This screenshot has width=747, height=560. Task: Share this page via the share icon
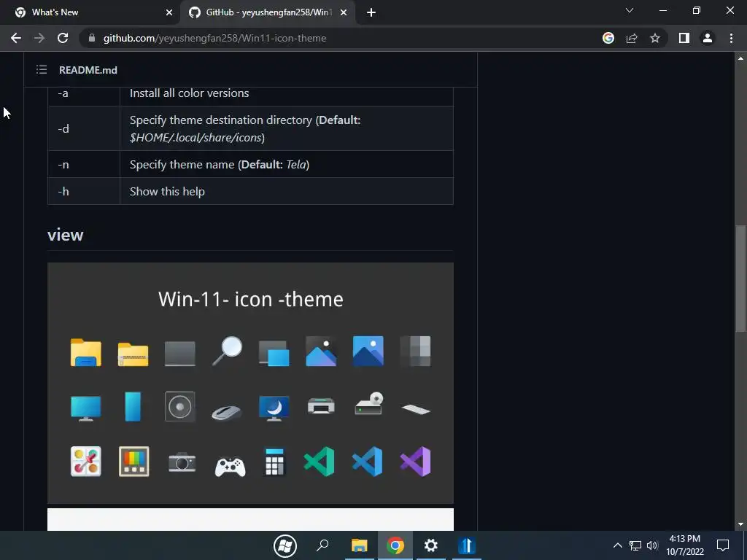coord(632,38)
